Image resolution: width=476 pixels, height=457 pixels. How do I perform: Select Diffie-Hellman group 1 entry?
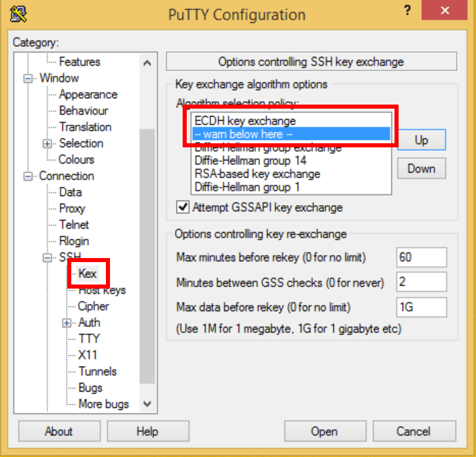pos(291,187)
